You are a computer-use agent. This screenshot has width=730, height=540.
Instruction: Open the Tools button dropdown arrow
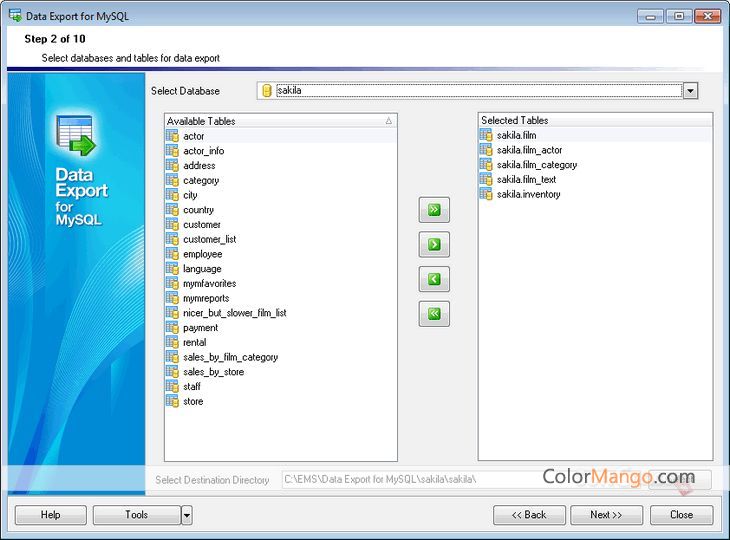click(187, 515)
